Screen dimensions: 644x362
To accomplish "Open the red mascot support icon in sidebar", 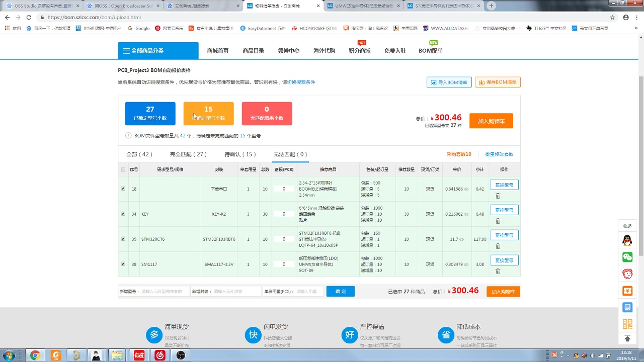I will (627, 274).
